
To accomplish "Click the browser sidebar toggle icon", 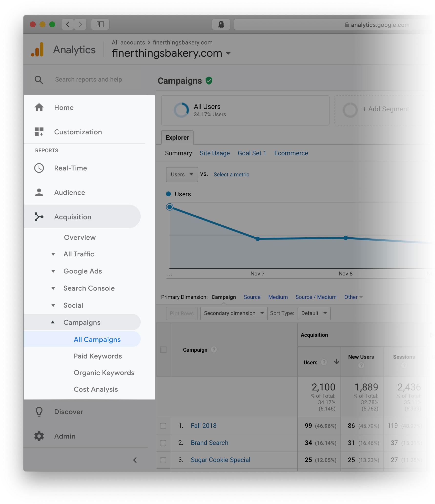I will (x=100, y=24).
